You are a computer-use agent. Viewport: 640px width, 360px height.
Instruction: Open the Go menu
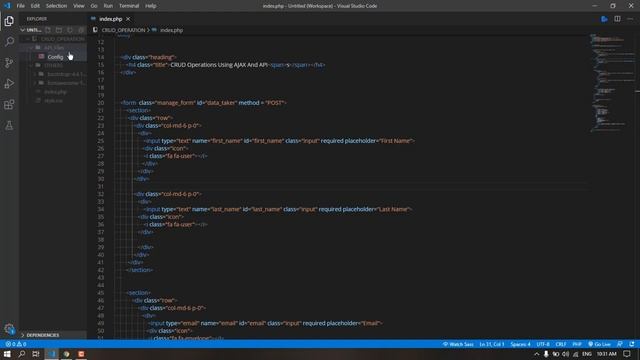coord(94,6)
